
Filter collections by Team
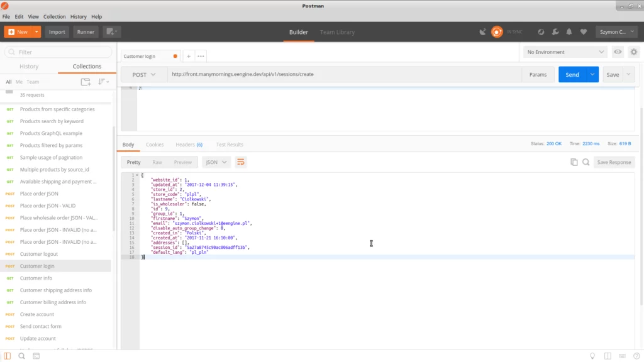(x=33, y=82)
